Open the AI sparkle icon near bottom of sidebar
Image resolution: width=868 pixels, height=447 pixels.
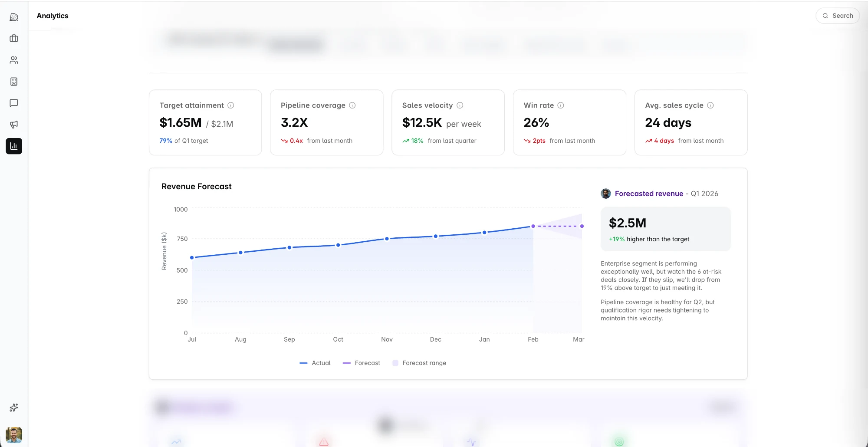coord(14,408)
